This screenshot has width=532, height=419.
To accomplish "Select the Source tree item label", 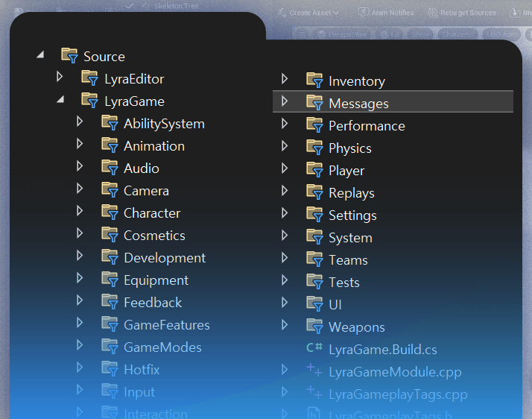I will [x=104, y=57].
